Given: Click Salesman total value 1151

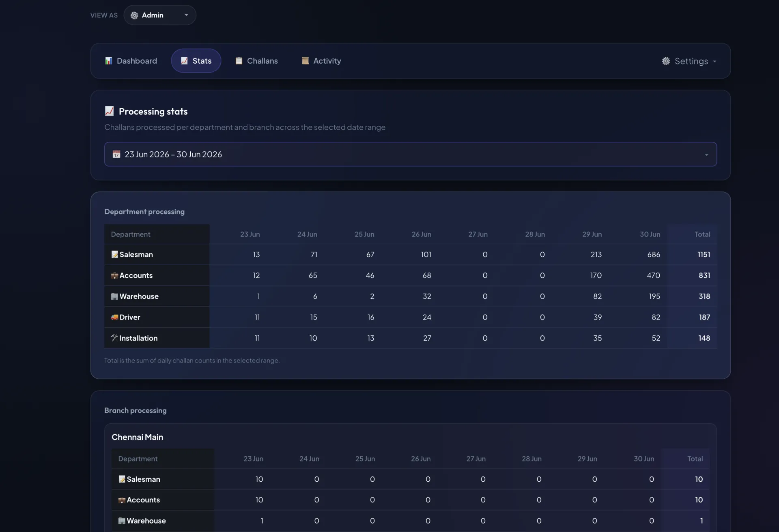Looking at the screenshot, I should pyautogui.click(x=704, y=254).
